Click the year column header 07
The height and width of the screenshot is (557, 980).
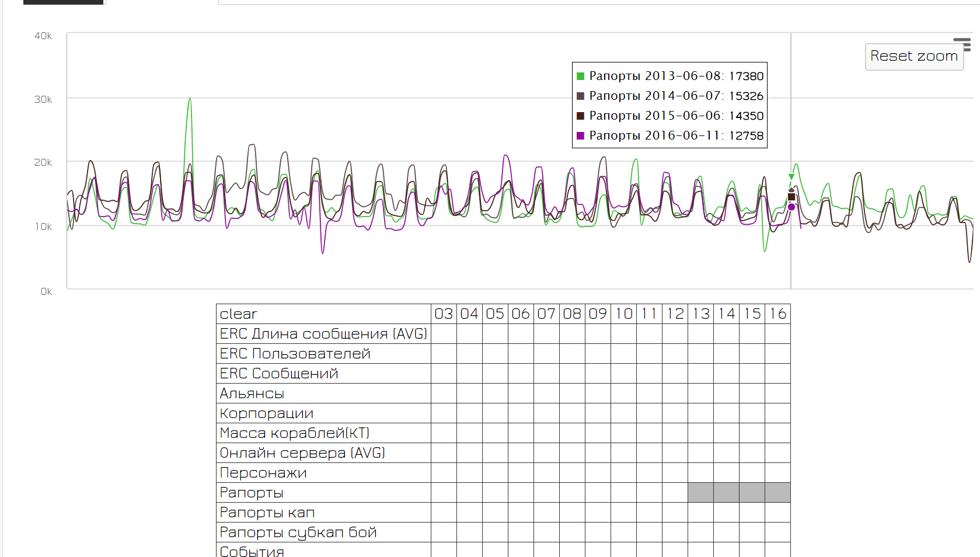pyautogui.click(x=546, y=314)
